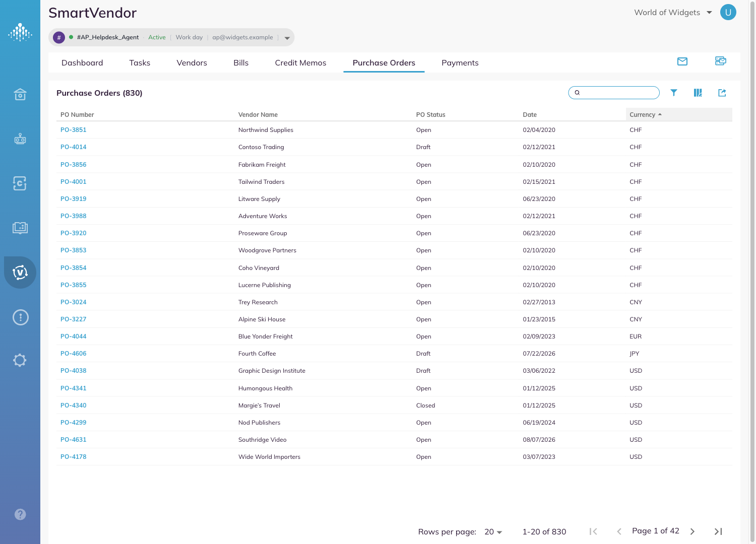Click the Margie's Travel vendor cell
Screen dimensions: 756x544
[x=259, y=405]
